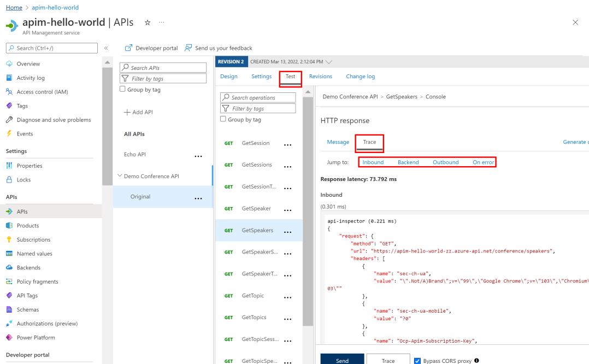589x364 pixels.
Task: Open the Filter by tags box for operations
Action: 258,109
